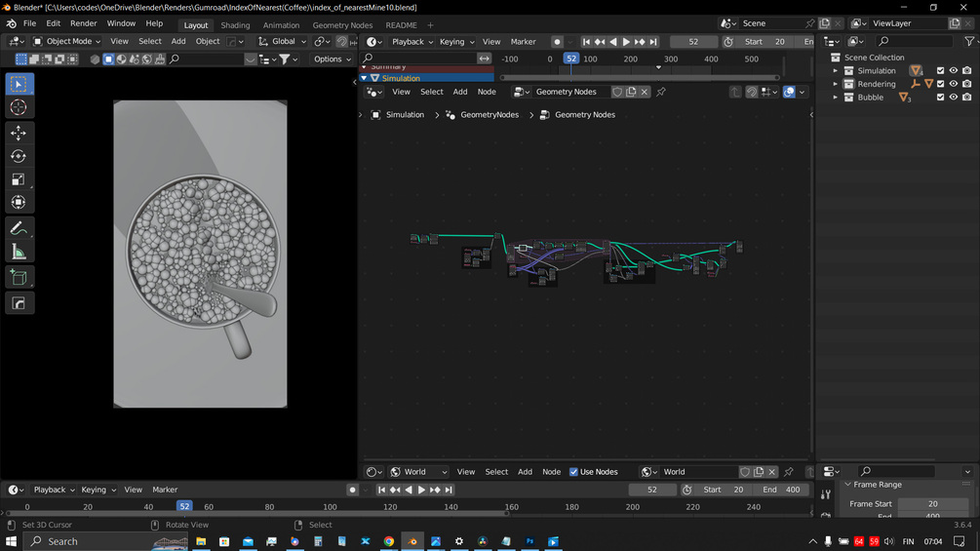Open the Render menu
The height and width of the screenshot is (551, 980).
coord(83,23)
